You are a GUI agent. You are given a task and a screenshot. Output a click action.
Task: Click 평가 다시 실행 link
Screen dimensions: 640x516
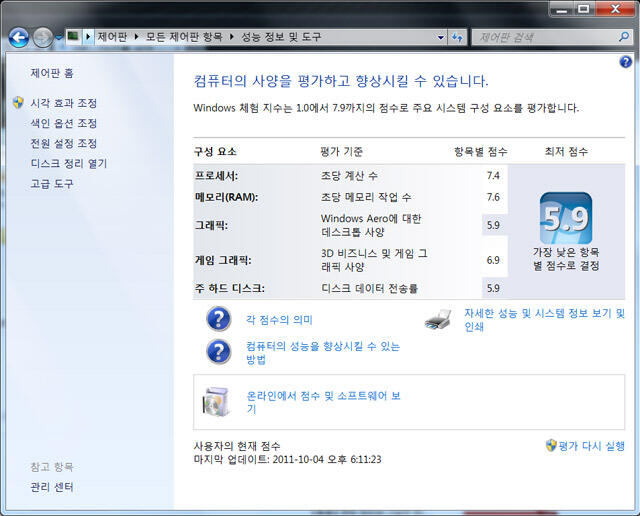591,446
